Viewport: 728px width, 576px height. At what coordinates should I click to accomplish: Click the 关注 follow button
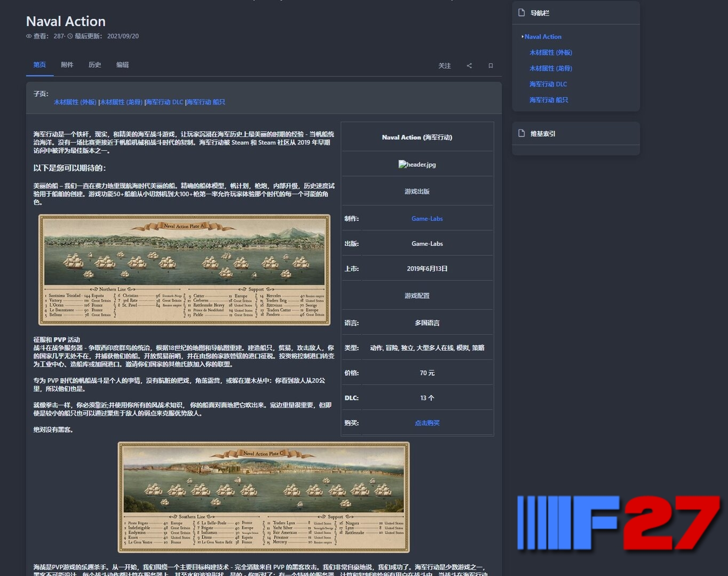[445, 66]
